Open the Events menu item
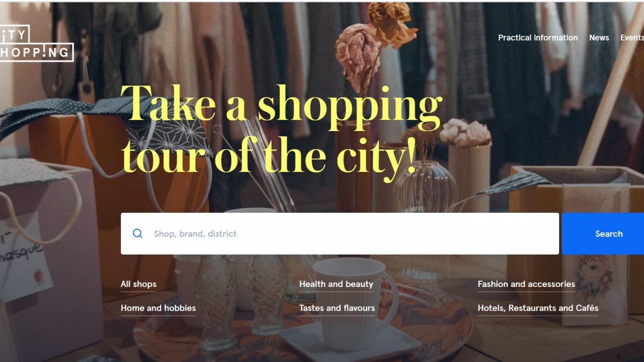This screenshot has height=362, width=644. (632, 38)
